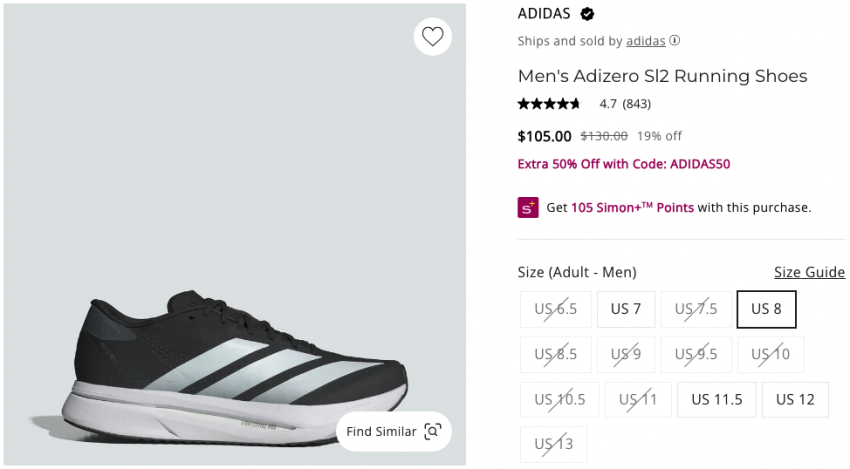Open the Size Guide link
The image size is (850, 469).
(x=809, y=272)
